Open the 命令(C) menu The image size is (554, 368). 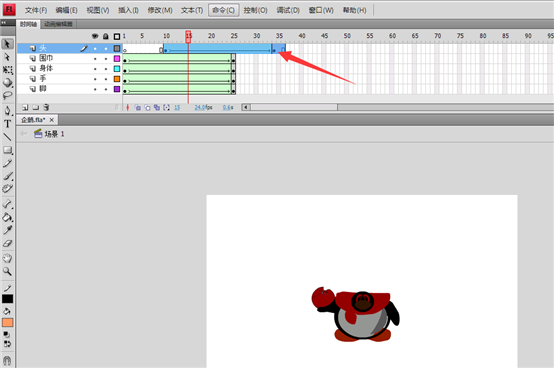click(x=223, y=10)
